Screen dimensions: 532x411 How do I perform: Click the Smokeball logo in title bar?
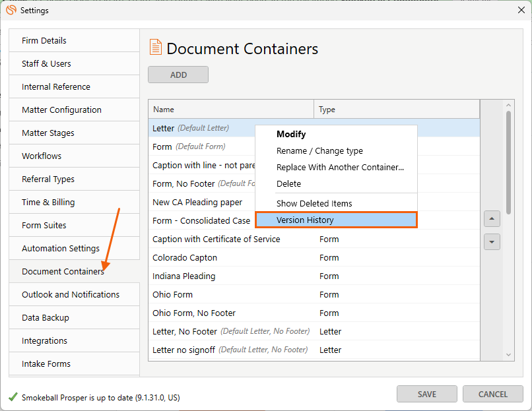click(11, 10)
